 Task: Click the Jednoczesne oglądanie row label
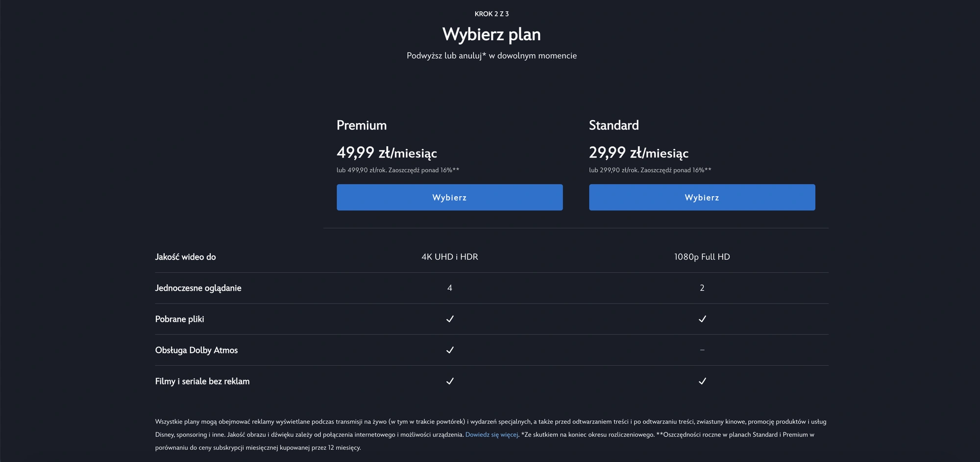[x=198, y=288]
